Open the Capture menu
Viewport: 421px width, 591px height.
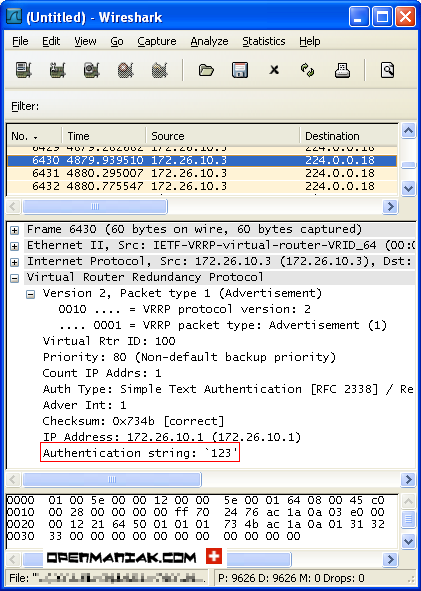(157, 41)
